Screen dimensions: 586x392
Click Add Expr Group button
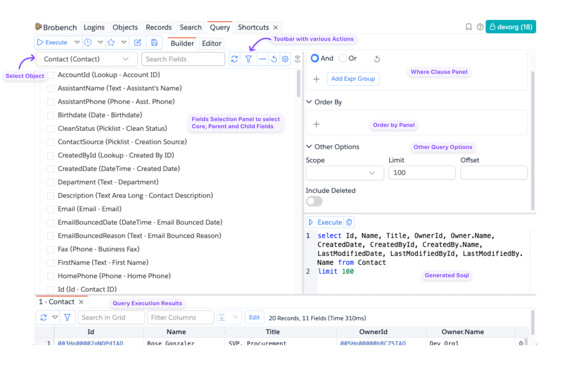(x=353, y=79)
